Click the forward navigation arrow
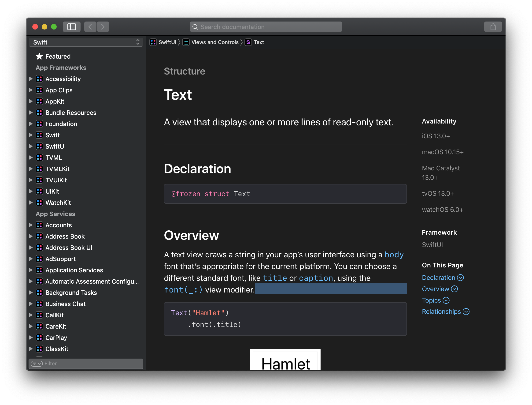The height and width of the screenshot is (405, 532). point(103,27)
